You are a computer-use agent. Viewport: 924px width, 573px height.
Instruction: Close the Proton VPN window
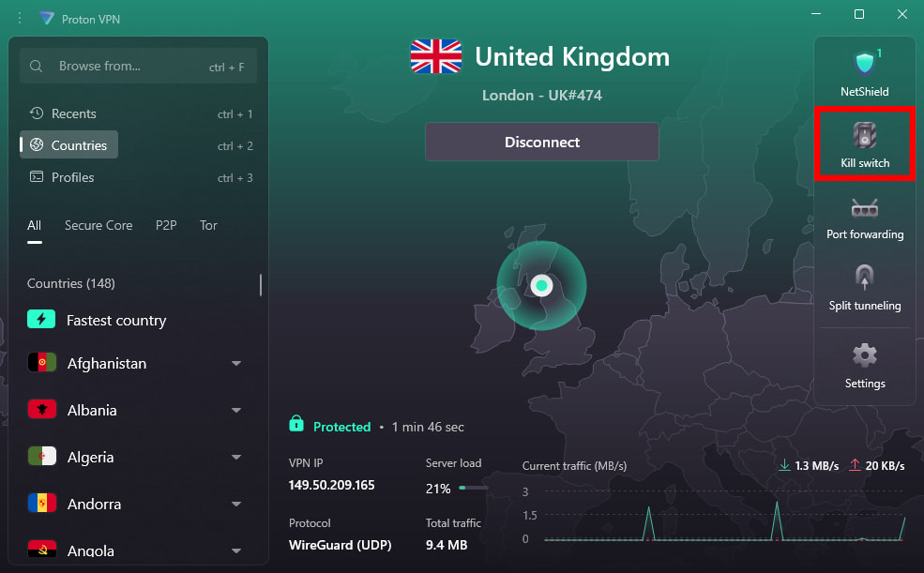click(x=902, y=14)
